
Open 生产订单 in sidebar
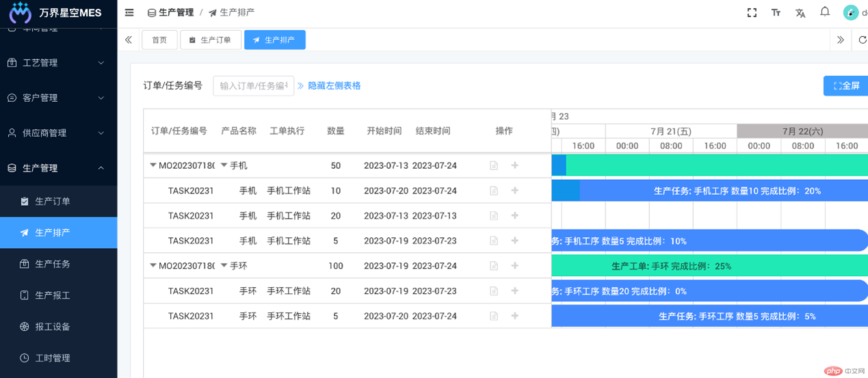pyautogui.click(x=58, y=201)
